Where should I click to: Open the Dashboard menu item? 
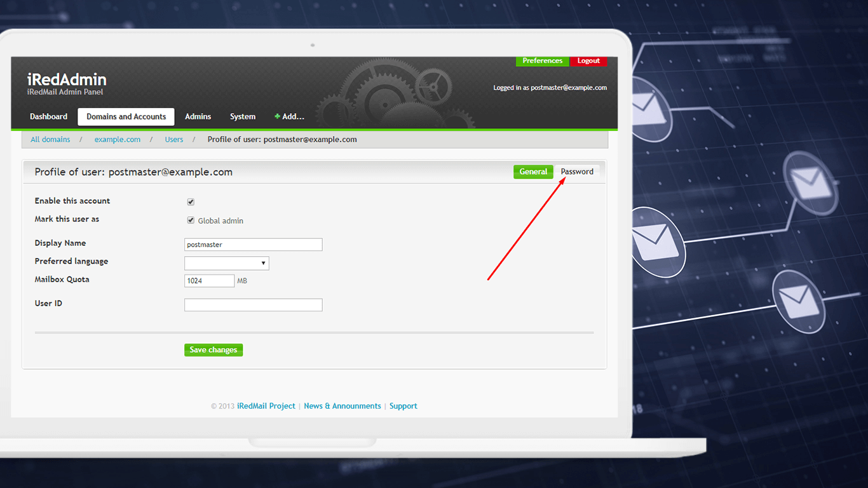click(x=48, y=117)
